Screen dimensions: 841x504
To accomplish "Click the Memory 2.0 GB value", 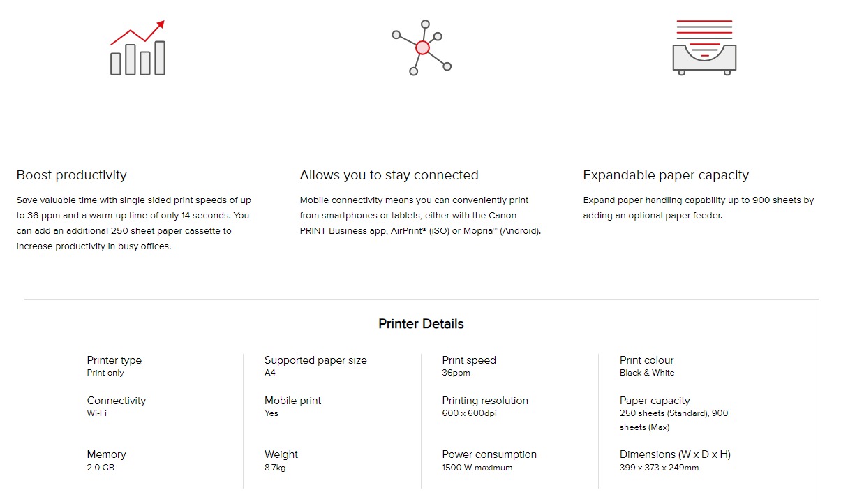I will (101, 468).
